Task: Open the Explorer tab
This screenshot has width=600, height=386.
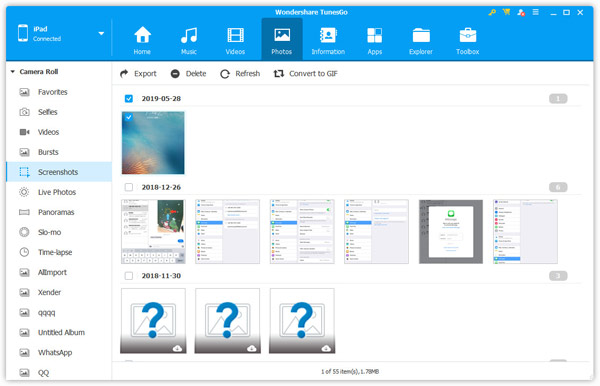Action: point(421,41)
